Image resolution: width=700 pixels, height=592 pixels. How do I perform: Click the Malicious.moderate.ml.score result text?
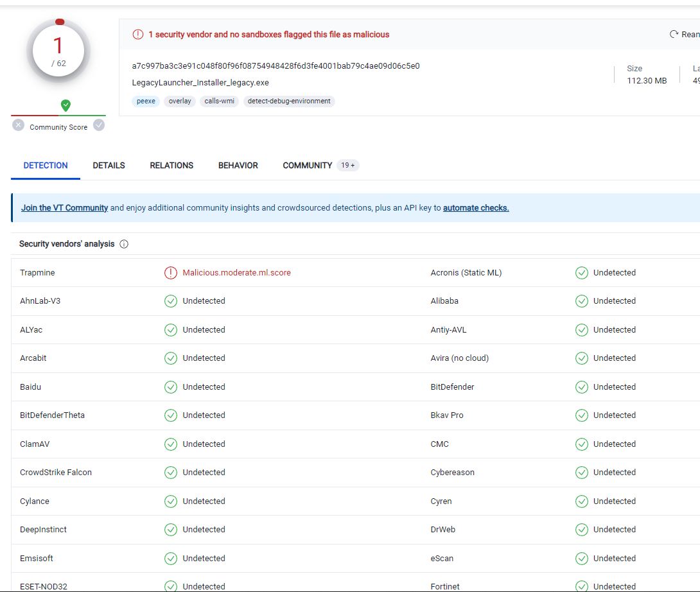tap(236, 273)
